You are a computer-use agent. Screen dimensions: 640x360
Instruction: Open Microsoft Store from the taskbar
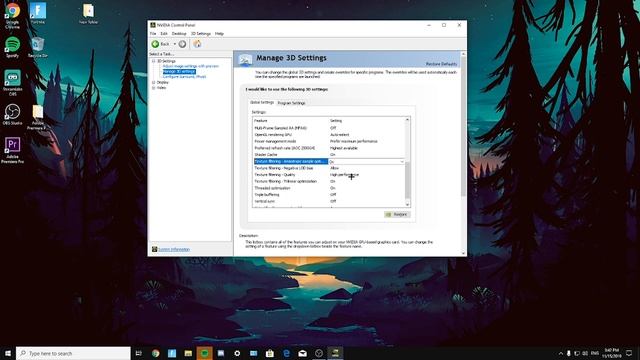click(270, 353)
